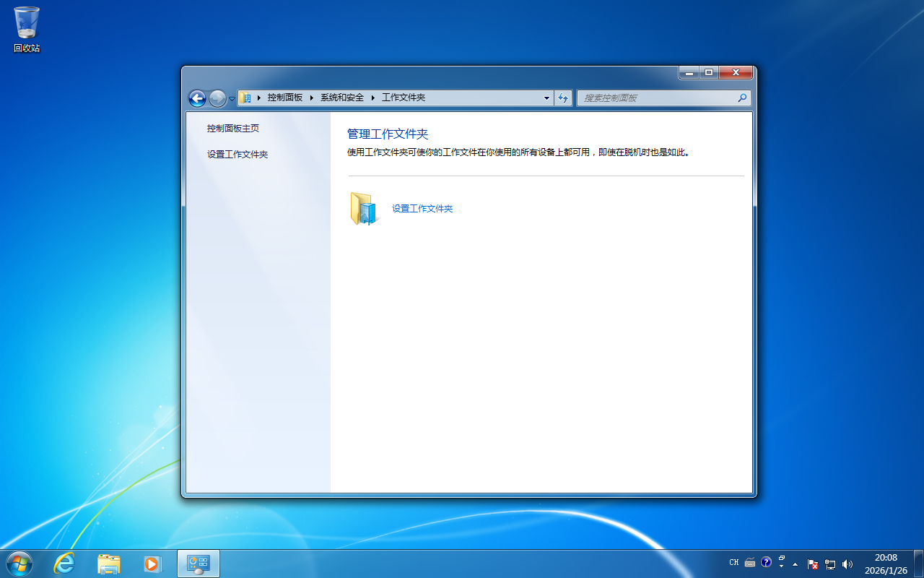This screenshot has height=578, width=924.
Task: Switch input language via the CH indicator
Action: [x=733, y=562]
